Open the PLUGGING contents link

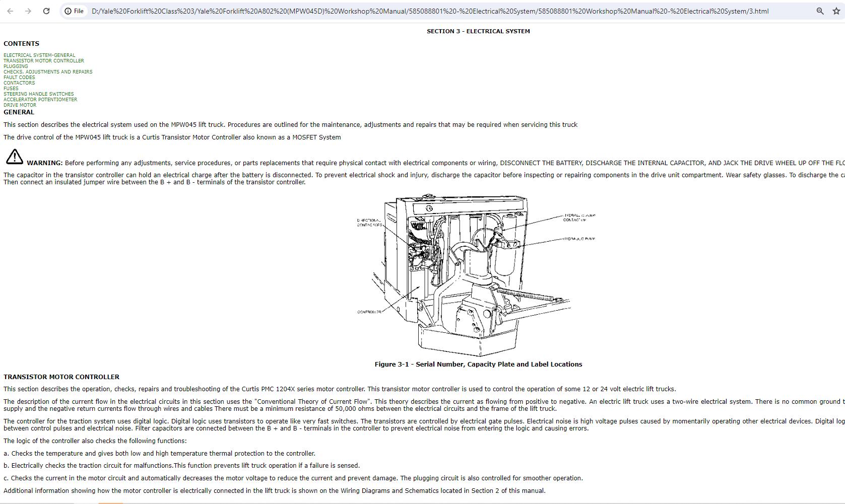16,66
